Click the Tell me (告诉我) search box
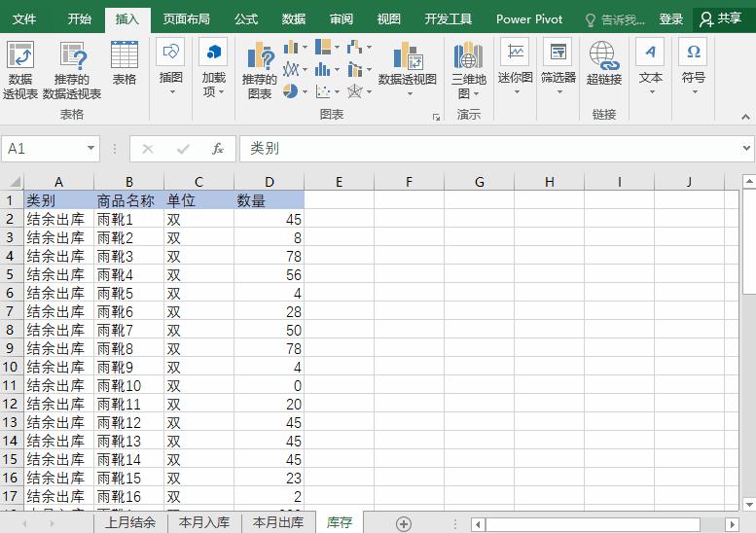This screenshot has height=533, width=756. click(x=615, y=19)
